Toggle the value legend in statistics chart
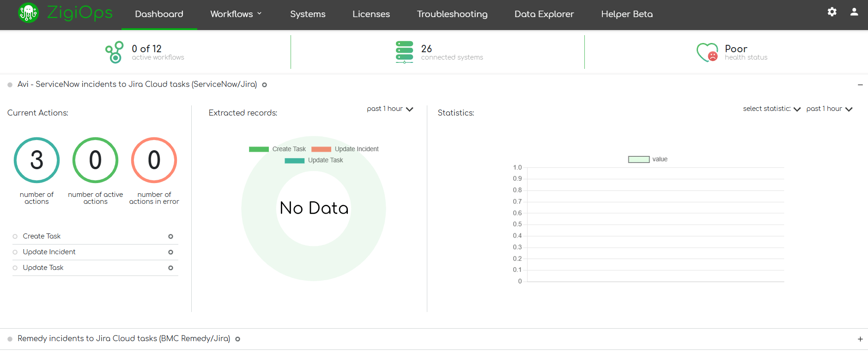The height and width of the screenshot is (355, 868). pos(648,159)
